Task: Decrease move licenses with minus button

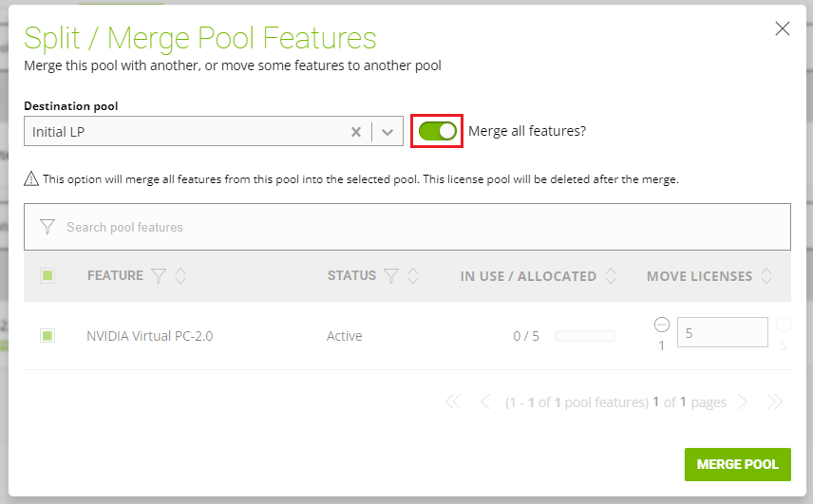Action: pyautogui.click(x=662, y=324)
